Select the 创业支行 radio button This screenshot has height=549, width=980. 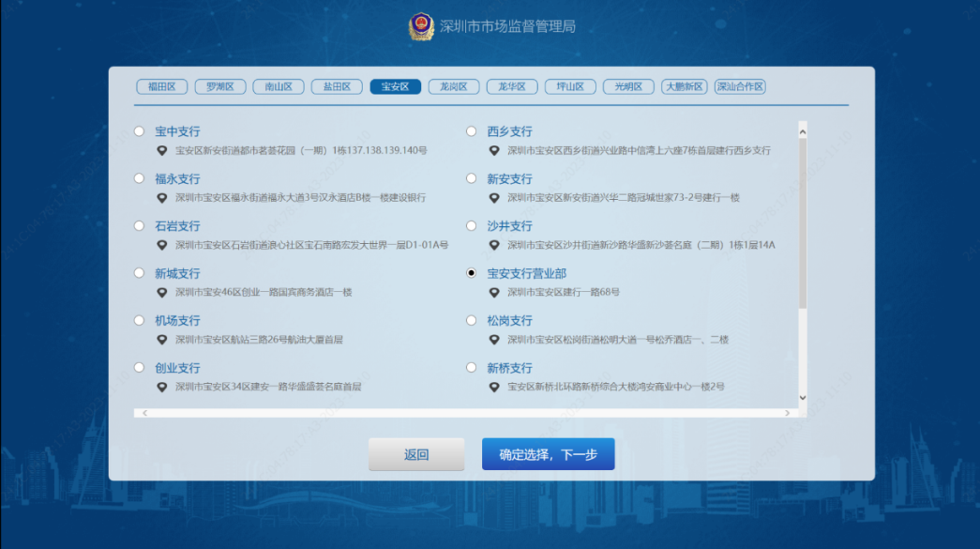pyautogui.click(x=140, y=368)
